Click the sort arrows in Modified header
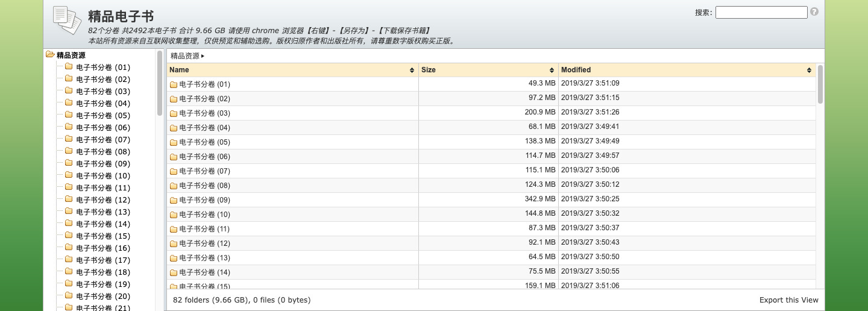This screenshot has height=311, width=868. 809,71
